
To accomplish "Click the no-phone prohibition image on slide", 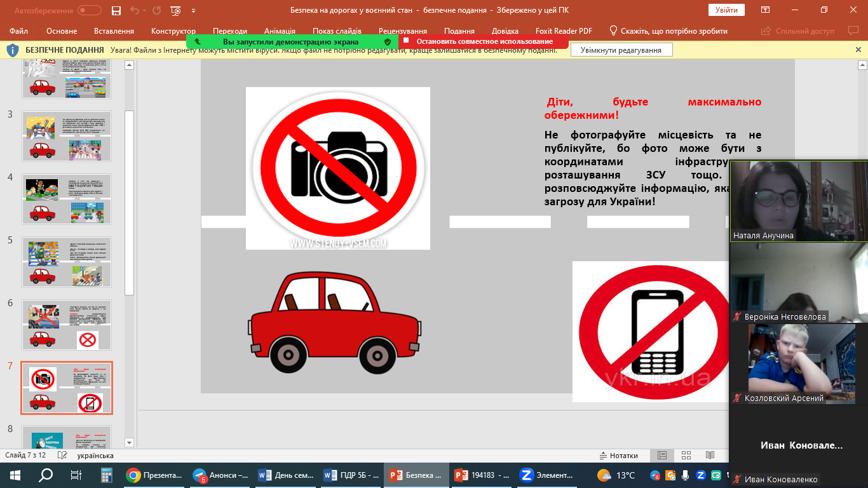I will [x=651, y=332].
